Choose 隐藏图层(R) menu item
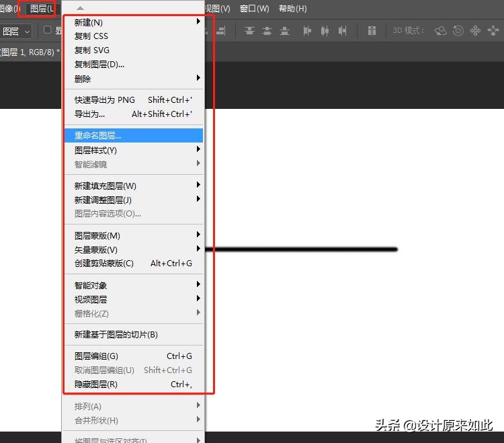The width and height of the screenshot is (504, 443). 134,385
